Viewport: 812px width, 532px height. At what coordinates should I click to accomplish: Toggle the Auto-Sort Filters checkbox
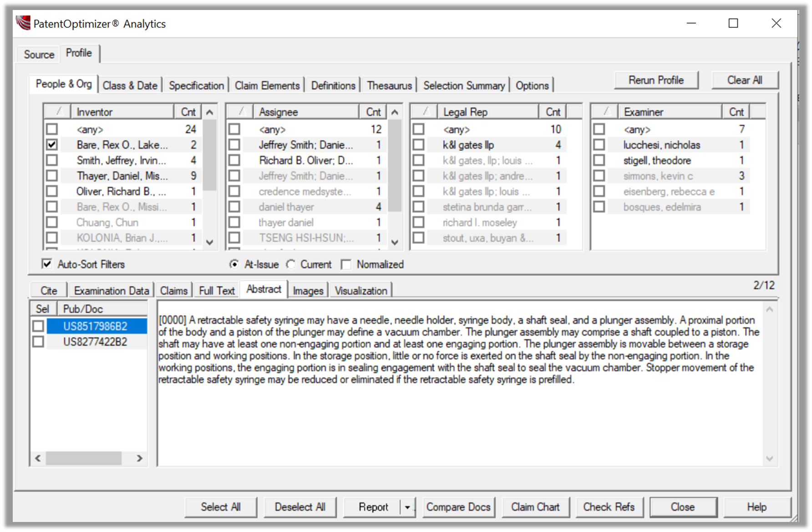(x=47, y=264)
